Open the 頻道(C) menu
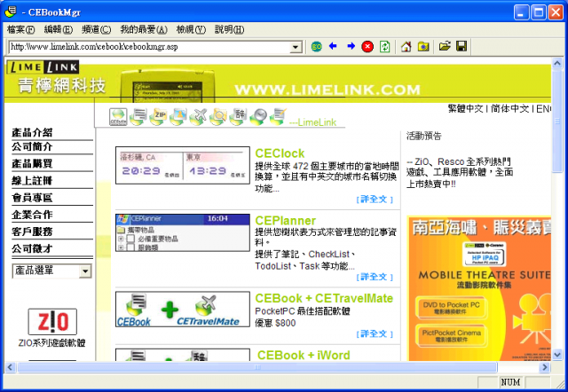Viewport: 568px width, 392px height. pos(96,29)
